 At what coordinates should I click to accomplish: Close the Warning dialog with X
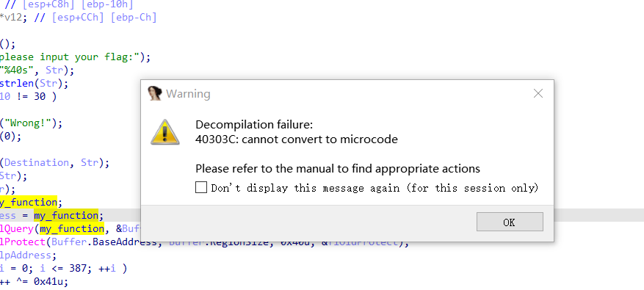pos(538,94)
